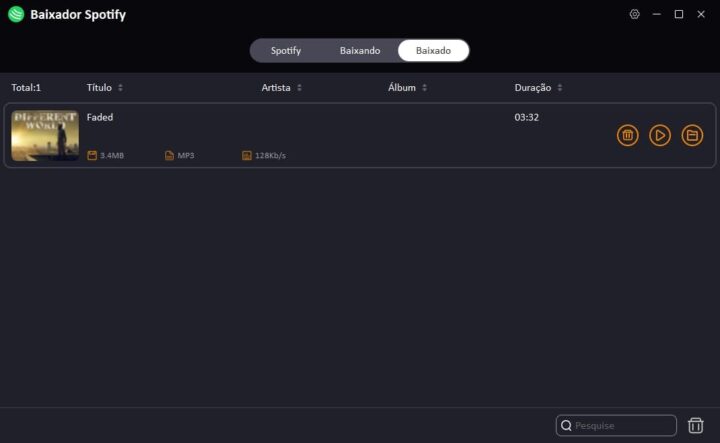Click the magnifier icon in the search box

pyautogui.click(x=567, y=425)
